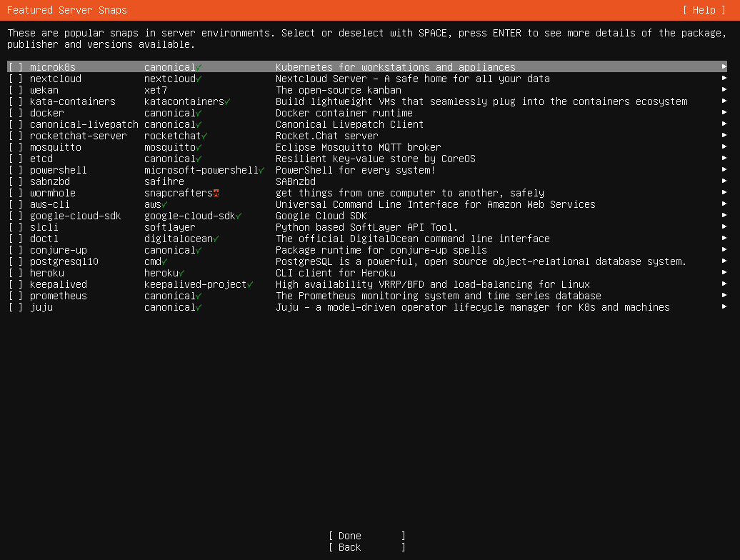Open details arrow for keepalived row

point(724,284)
